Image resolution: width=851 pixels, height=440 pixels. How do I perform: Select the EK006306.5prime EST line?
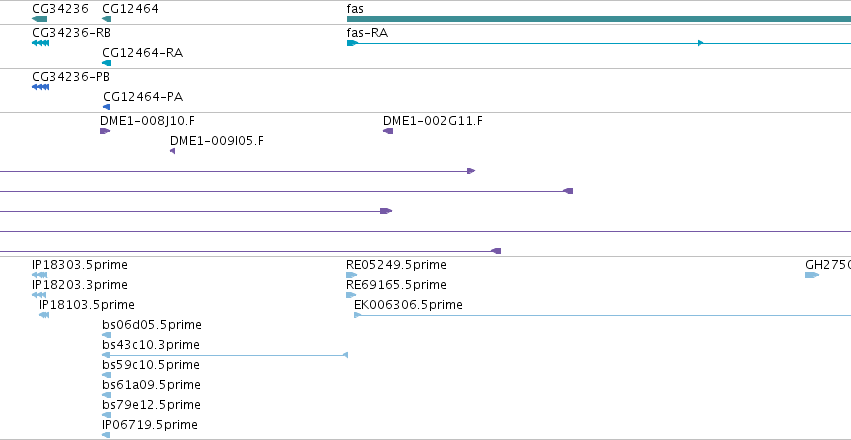click(602, 315)
